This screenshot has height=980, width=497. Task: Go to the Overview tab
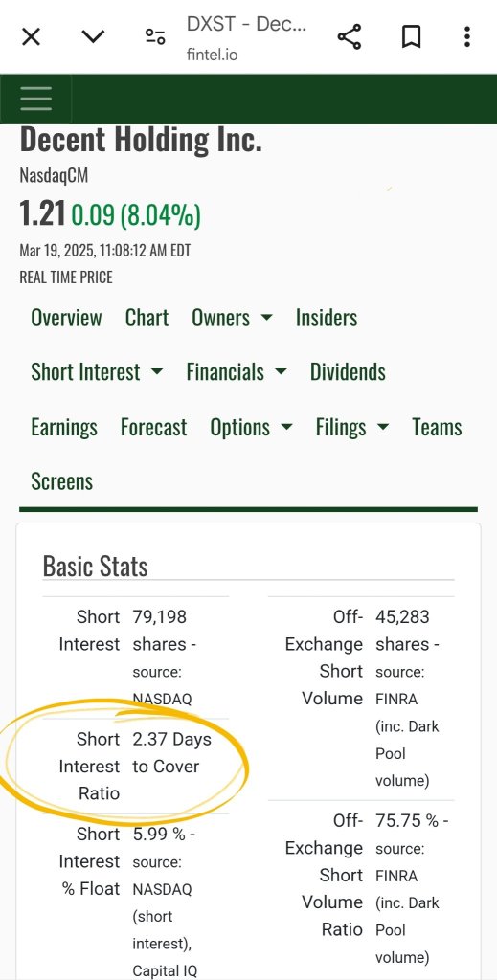click(x=66, y=318)
